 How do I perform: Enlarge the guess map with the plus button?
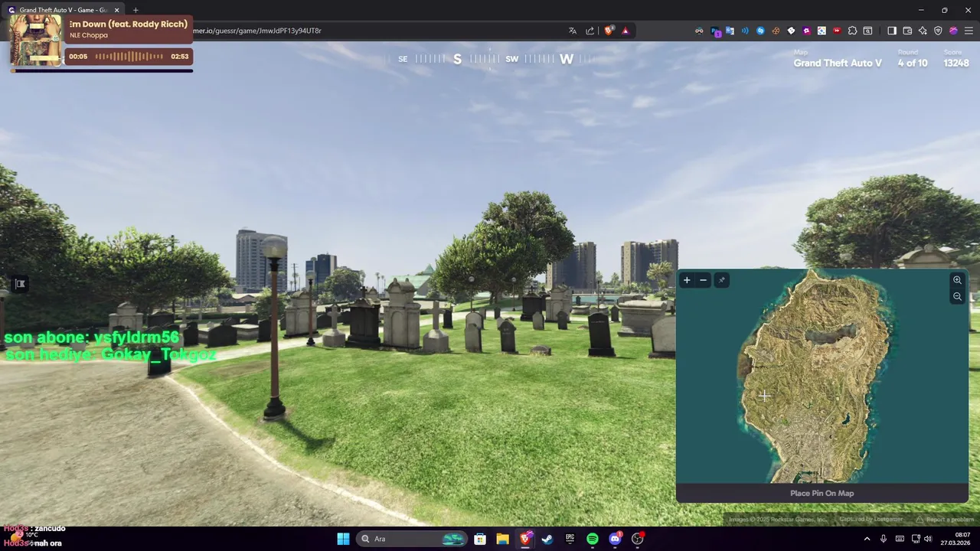click(x=687, y=280)
